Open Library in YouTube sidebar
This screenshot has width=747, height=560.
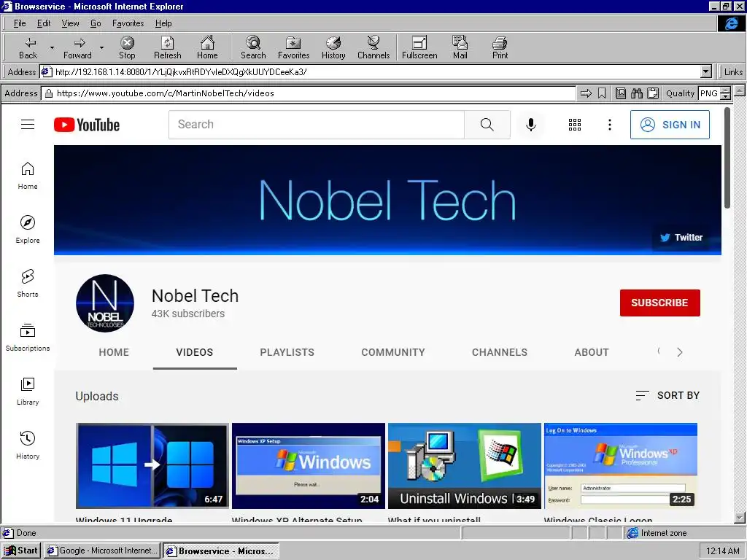[x=28, y=392]
